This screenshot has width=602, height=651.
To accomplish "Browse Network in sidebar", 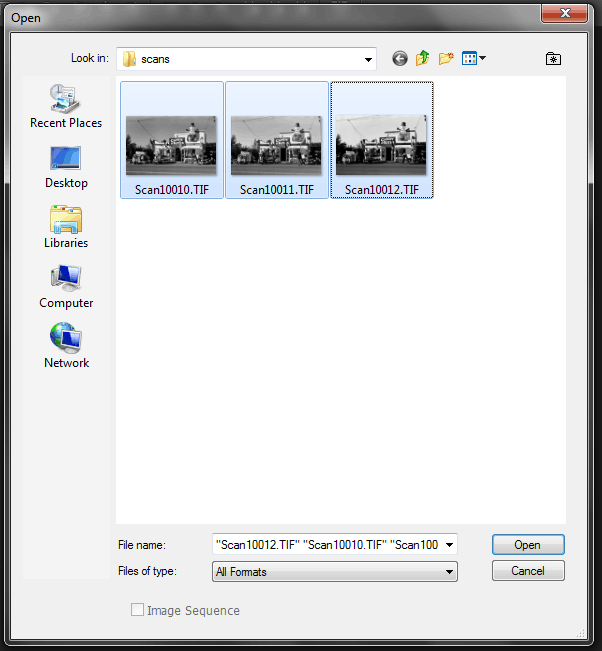I will click(66, 346).
